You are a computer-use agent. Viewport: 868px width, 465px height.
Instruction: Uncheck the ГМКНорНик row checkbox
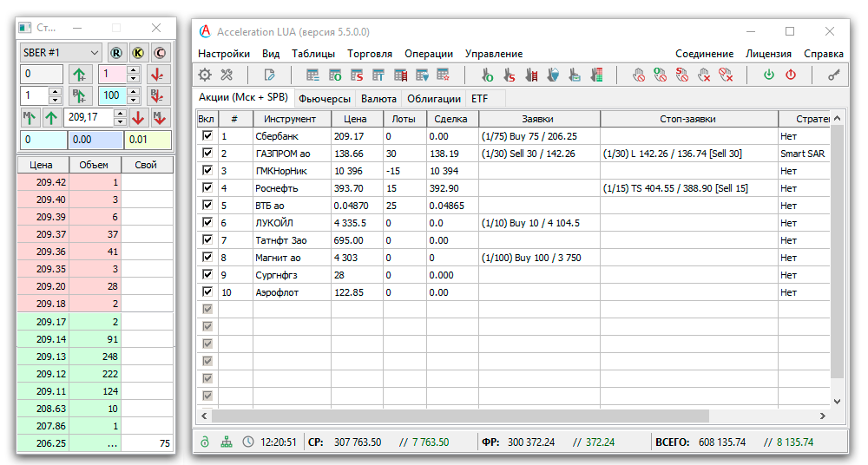coord(207,170)
